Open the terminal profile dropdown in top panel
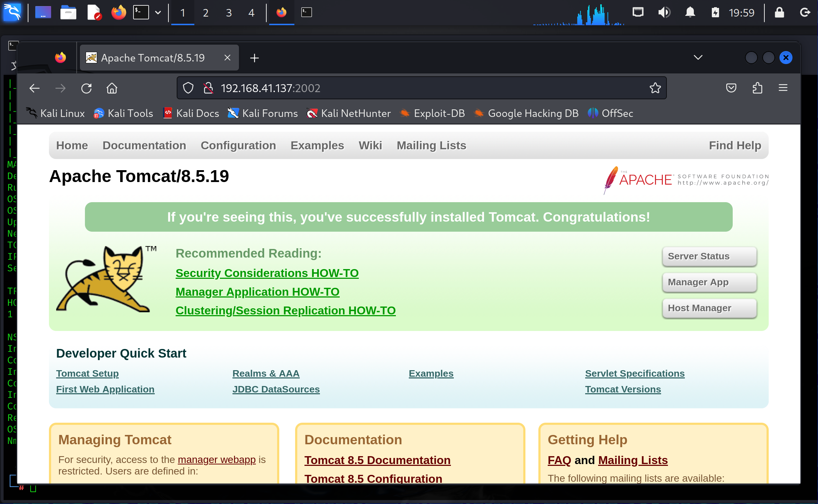818x504 pixels. [158, 12]
